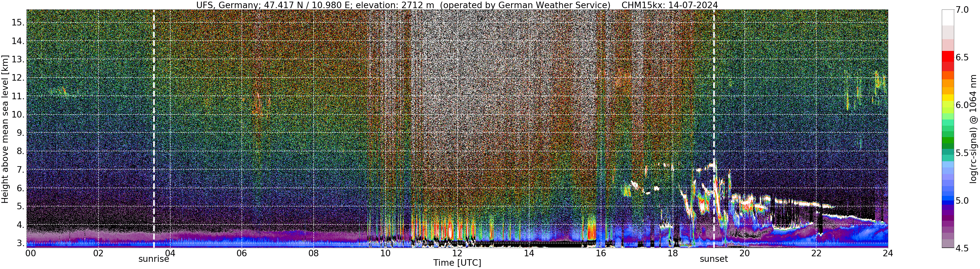
Task: Click the x-axis tick label '22'
Action: [816, 253]
